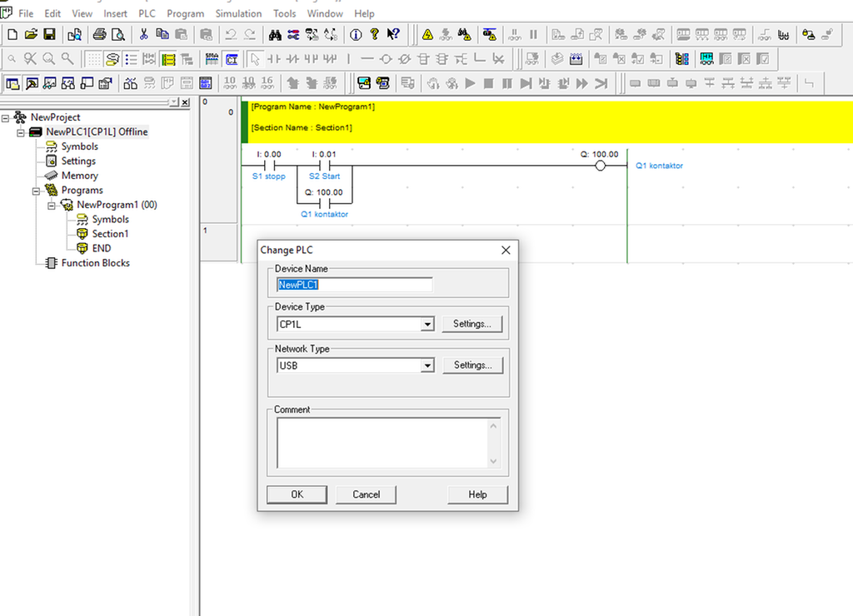
Task: Print the ladder program
Action: (98, 36)
